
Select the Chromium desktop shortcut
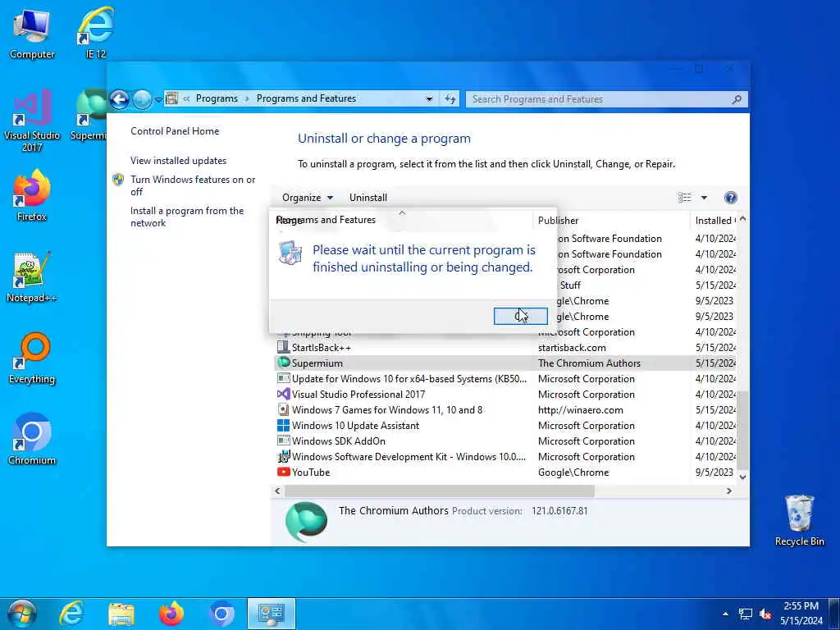click(x=32, y=440)
